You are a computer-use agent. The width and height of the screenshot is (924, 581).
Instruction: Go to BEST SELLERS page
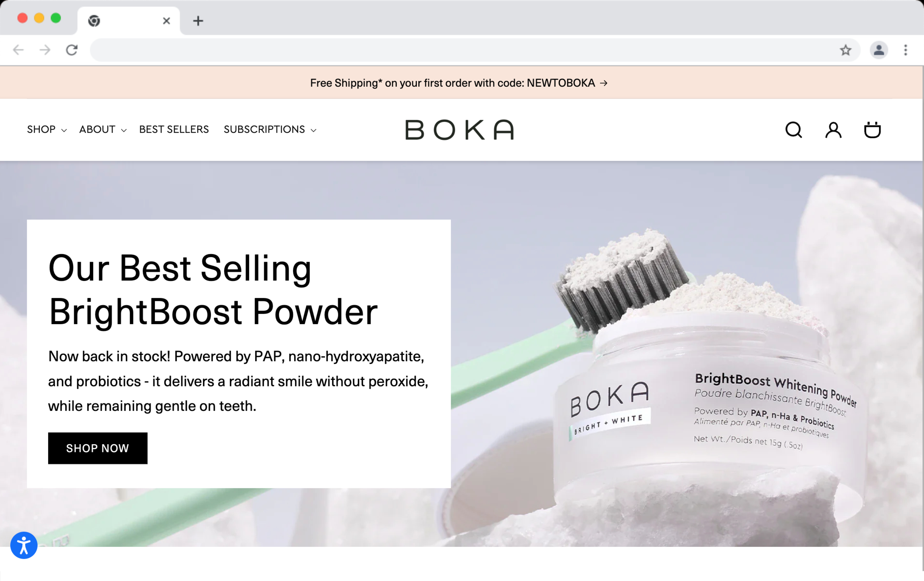pyautogui.click(x=174, y=130)
